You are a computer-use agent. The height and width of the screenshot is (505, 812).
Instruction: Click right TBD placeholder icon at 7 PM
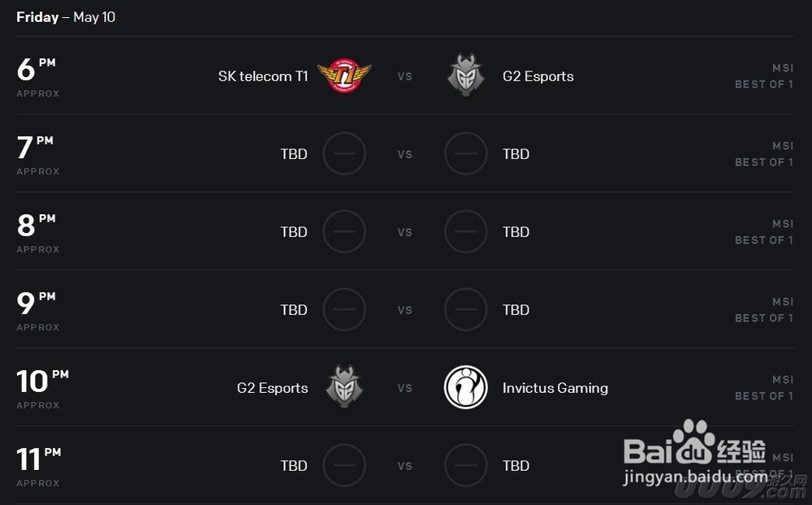click(x=465, y=153)
